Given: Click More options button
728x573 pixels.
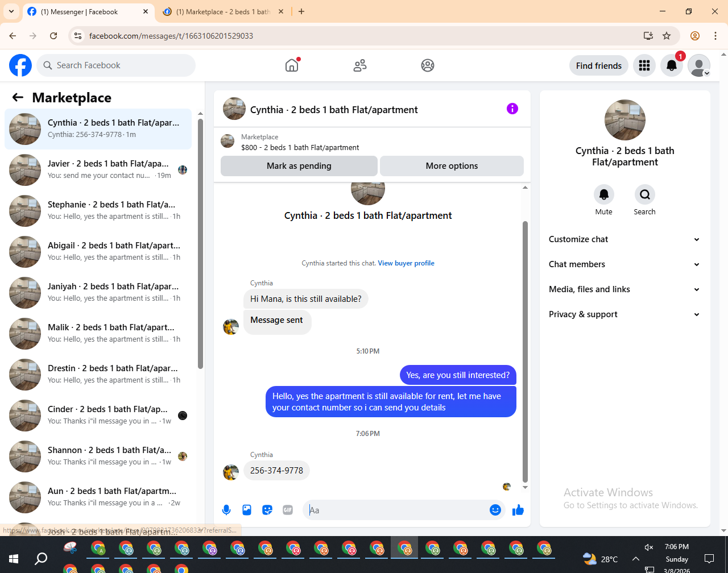Looking at the screenshot, I should click(452, 166).
